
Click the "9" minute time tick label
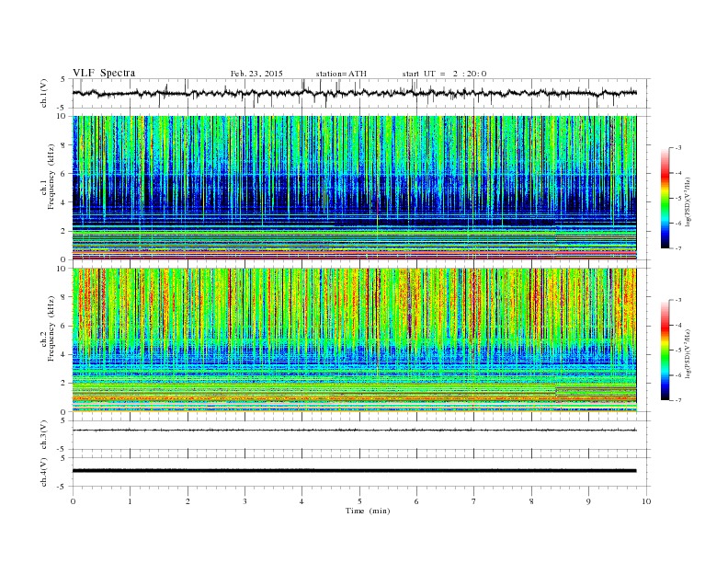(588, 501)
